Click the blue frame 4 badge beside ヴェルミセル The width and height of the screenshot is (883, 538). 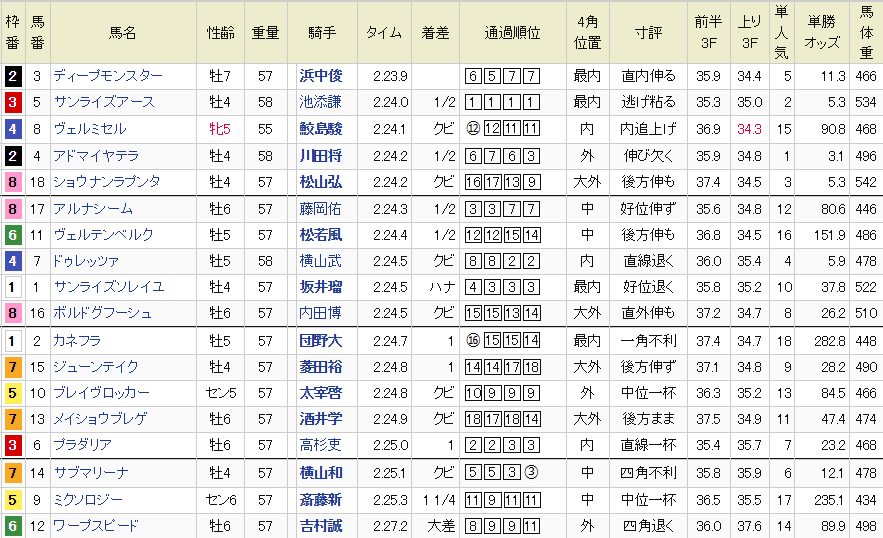[x=11, y=129]
